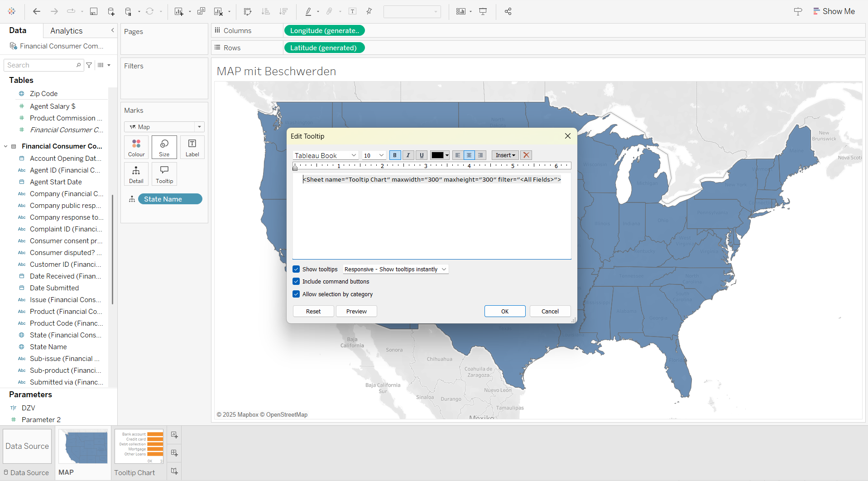Image resolution: width=868 pixels, height=481 pixels.
Task: Open the Label card in Marks
Action: 192,147
